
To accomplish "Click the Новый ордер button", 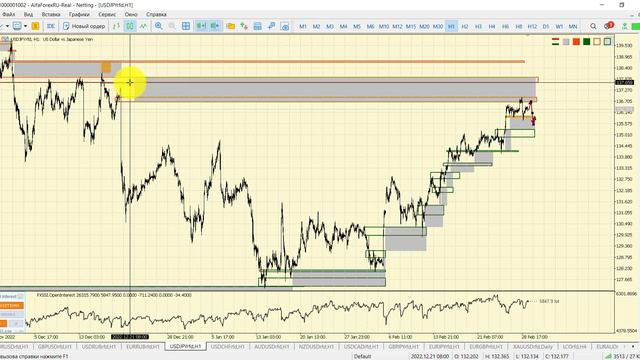I will point(84,26).
